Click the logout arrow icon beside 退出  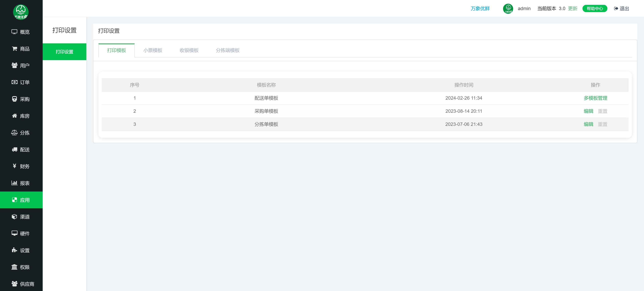click(x=616, y=9)
